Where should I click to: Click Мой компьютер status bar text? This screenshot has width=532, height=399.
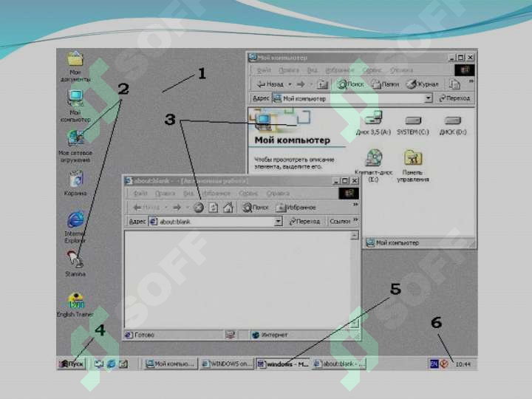point(397,243)
